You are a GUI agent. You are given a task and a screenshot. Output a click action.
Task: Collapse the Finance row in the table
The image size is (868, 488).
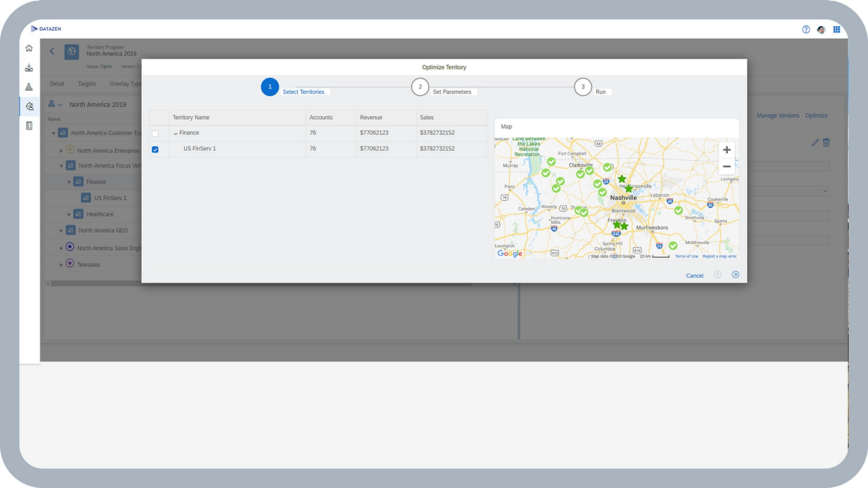click(176, 133)
